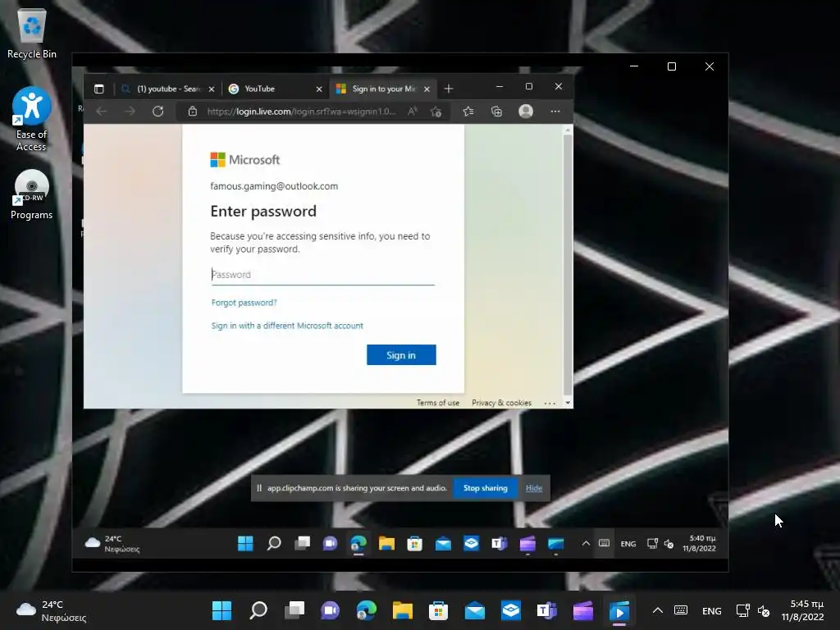The width and height of the screenshot is (840, 630).
Task: Click 'Sign in with a different Microsoft account'
Action: 287,326
